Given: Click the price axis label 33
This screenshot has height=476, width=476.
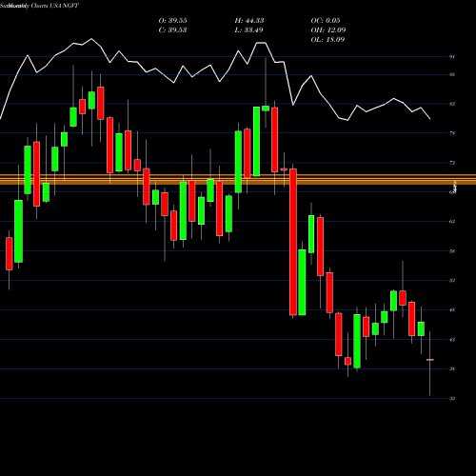Looking at the screenshot, I should point(452,399).
